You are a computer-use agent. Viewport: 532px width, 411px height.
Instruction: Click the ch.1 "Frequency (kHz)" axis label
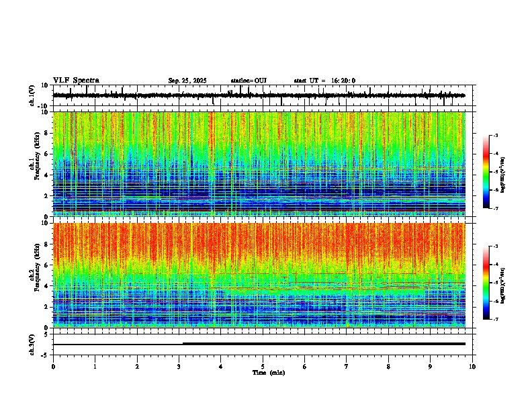click(37, 156)
